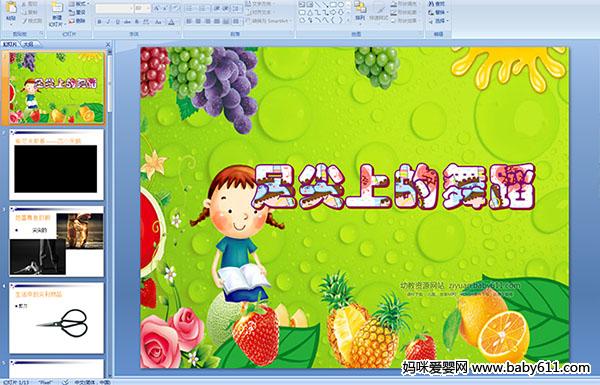Viewport: 600px width, 385px height.
Task: Select the oval shape in shapes gallery
Action: click(342, 4)
